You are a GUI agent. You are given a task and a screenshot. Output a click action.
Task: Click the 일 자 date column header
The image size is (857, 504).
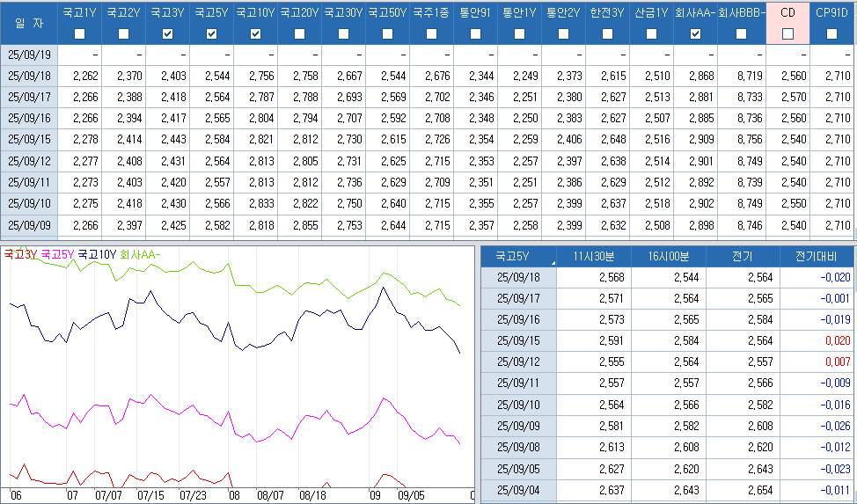28,23
